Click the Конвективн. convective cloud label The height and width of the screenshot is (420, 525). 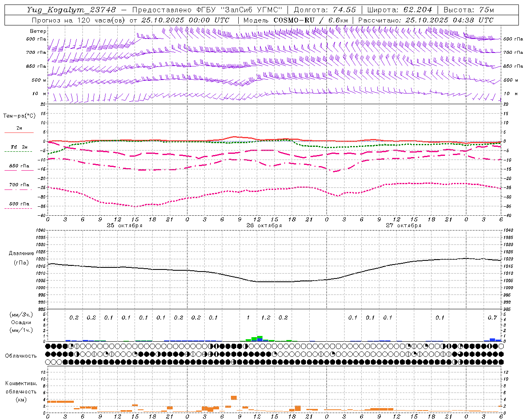(21, 383)
